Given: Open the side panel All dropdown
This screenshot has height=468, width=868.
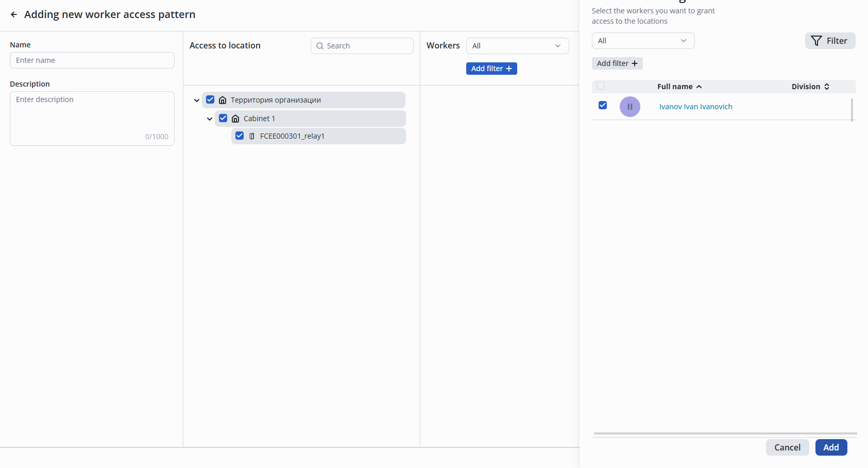Looking at the screenshot, I should [x=643, y=41].
